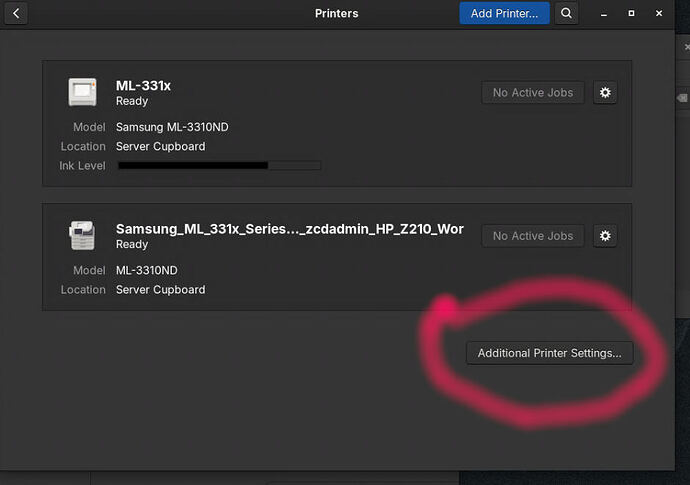
Task: Click the Samsung ML-3310ND model text
Action: (173, 127)
